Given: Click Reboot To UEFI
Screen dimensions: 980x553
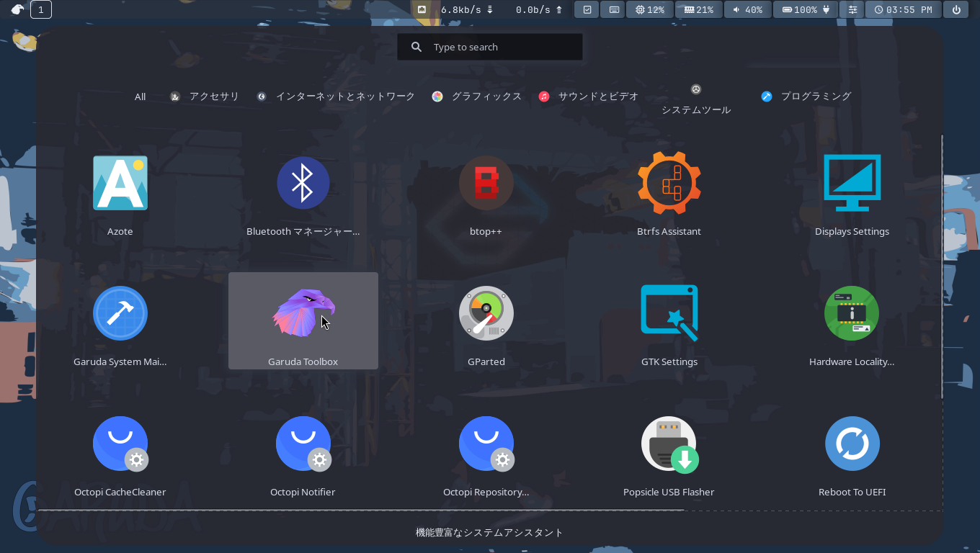Looking at the screenshot, I should point(852,451).
